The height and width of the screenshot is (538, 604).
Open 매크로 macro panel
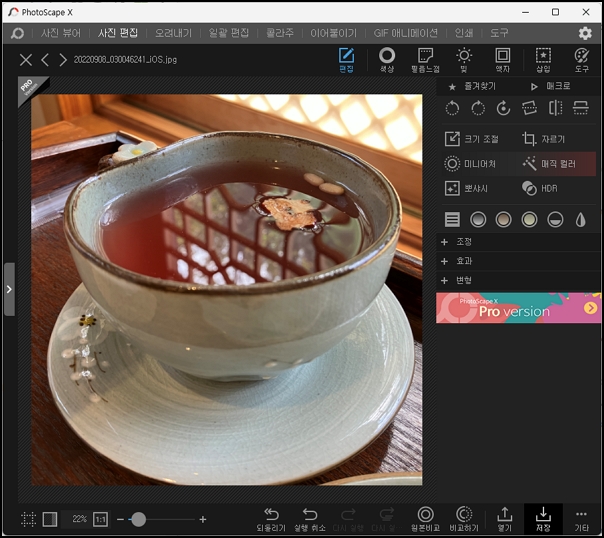click(551, 86)
